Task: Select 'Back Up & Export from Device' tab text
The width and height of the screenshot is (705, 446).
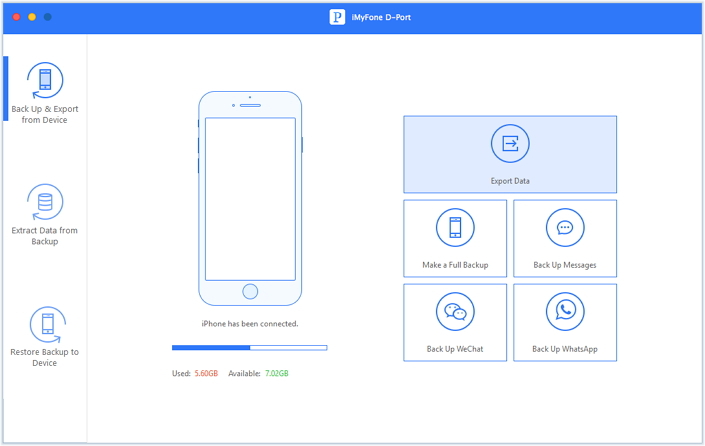Action: [45, 114]
